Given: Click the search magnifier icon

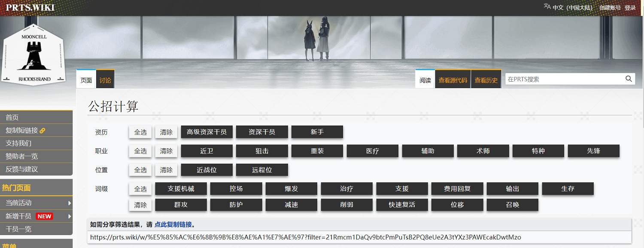Looking at the screenshot, I should pos(629,79).
